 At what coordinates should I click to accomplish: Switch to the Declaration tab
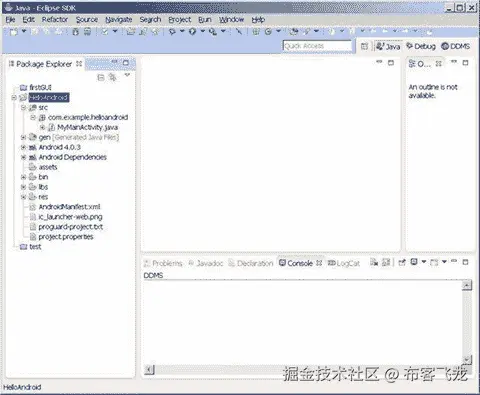tap(251, 263)
